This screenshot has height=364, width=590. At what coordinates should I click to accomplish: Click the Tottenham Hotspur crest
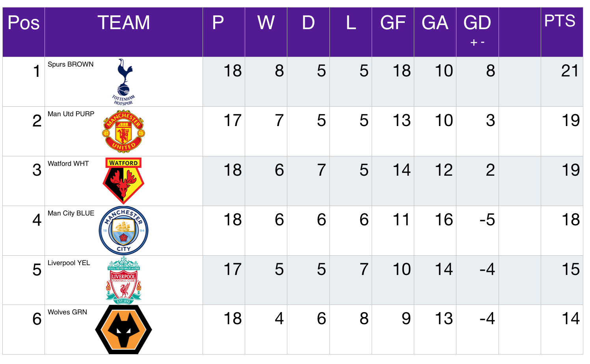click(x=123, y=82)
